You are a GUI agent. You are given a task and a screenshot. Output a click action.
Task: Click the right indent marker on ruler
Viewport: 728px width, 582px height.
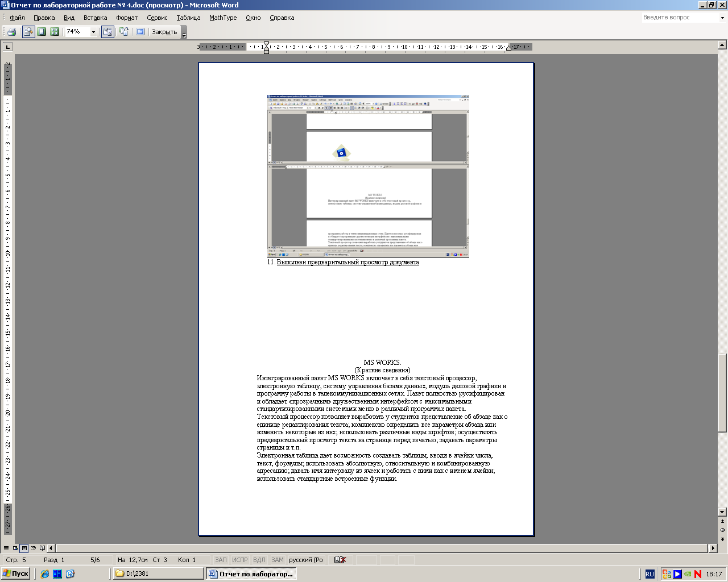(508, 49)
